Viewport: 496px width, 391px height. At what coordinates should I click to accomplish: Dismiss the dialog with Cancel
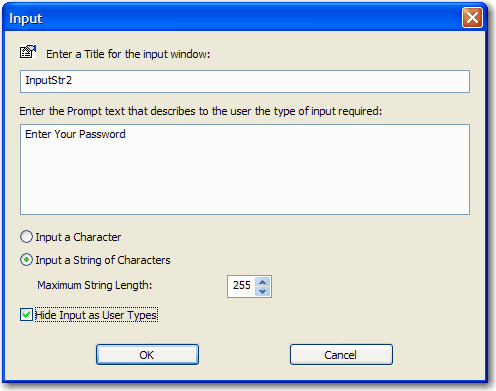341,355
